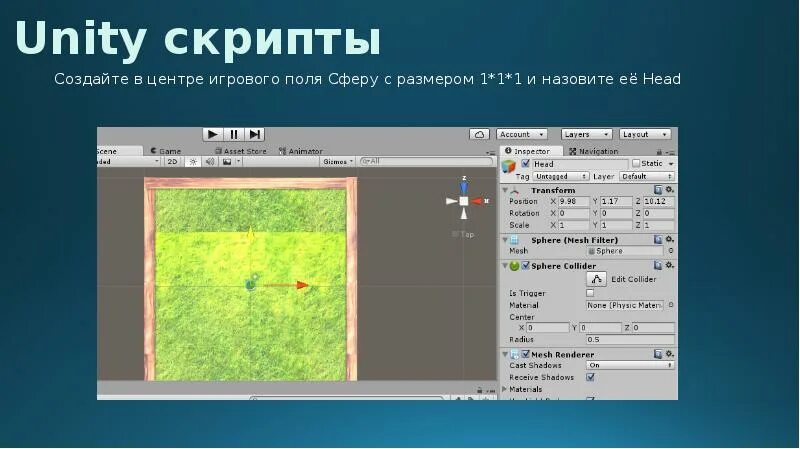The image size is (800, 449).
Task: Click Collider Center X field
Action: point(547,328)
